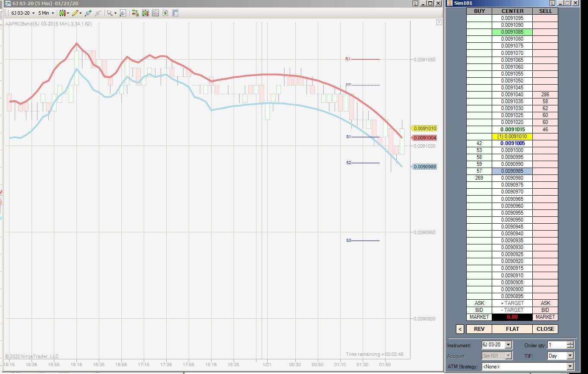The height and width of the screenshot is (374, 588).
Task: Click the R1 pivot level label
Action: tap(348, 59)
